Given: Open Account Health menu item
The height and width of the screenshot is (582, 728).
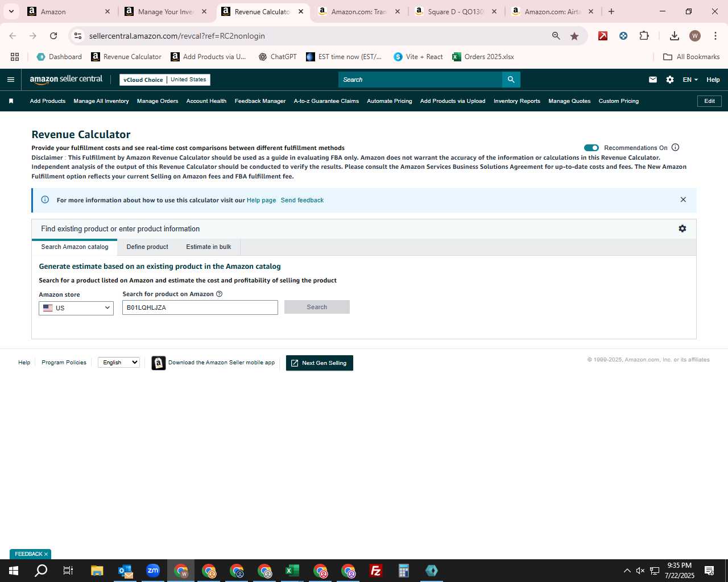Looking at the screenshot, I should click(206, 101).
